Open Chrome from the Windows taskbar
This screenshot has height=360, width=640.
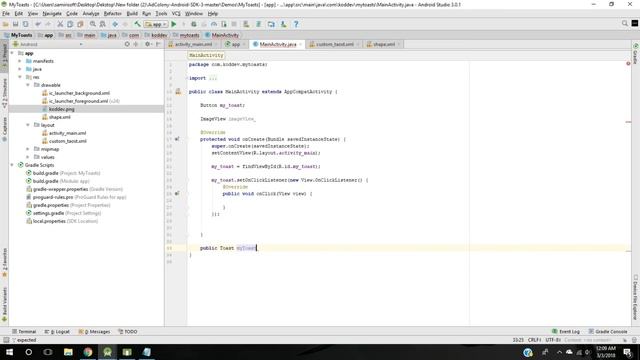[88, 352]
